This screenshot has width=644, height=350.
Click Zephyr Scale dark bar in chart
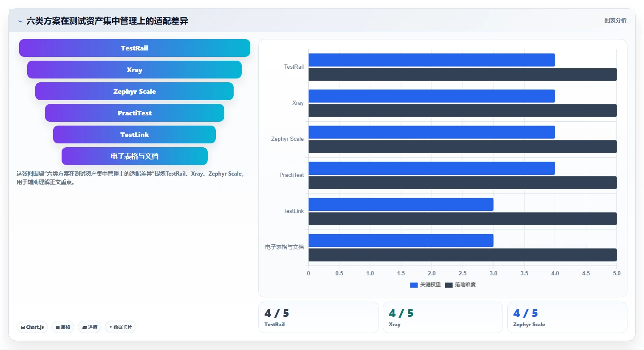tap(463, 146)
